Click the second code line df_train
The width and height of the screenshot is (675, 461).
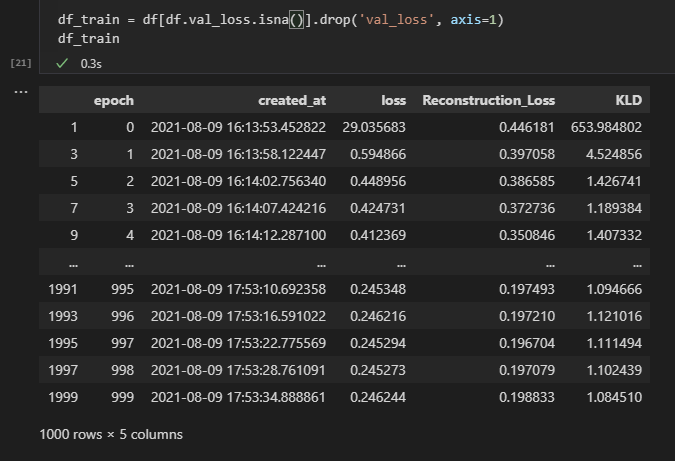click(x=89, y=39)
